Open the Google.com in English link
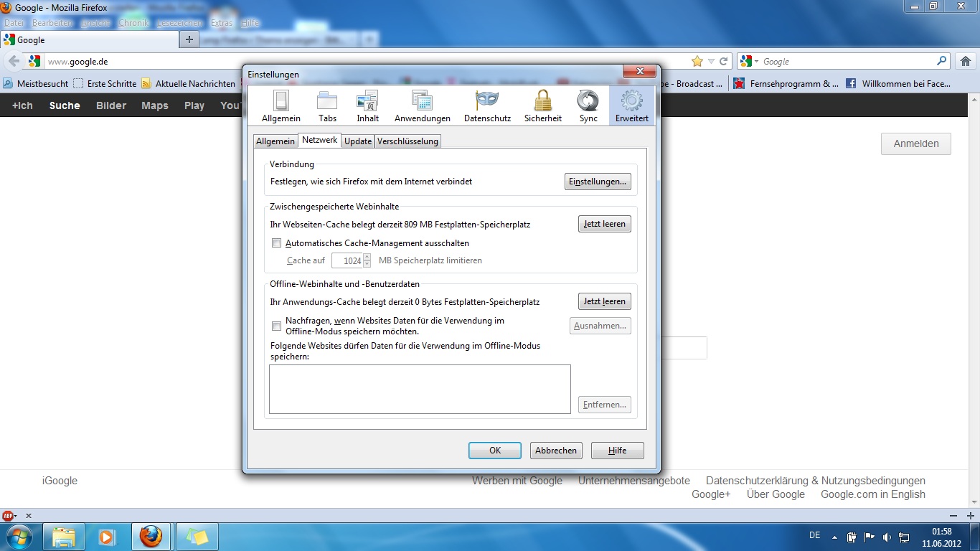The image size is (980, 551). click(x=873, y=494)
